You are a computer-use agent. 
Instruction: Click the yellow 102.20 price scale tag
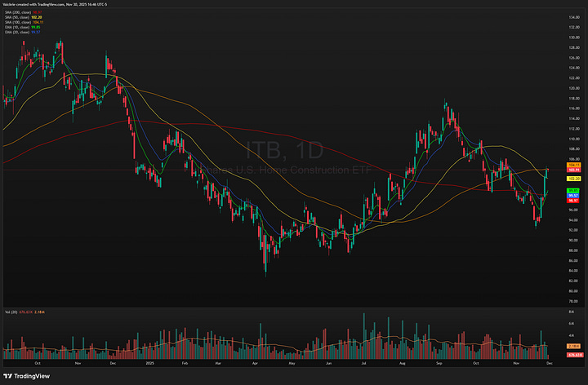pyautogui.click(x=574, y=179)
